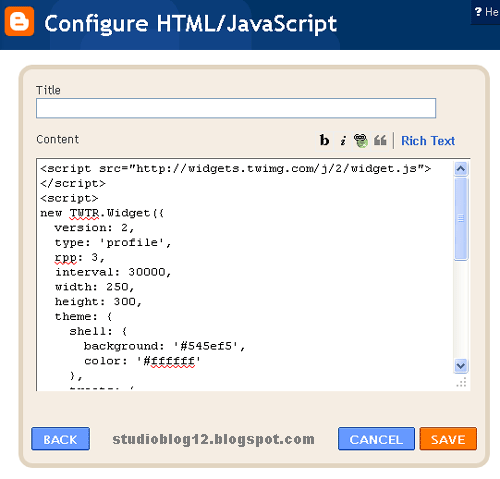Viewport: 500px width, 479px height.
Task: Click the line "height: 300,"
Action: 98,301
